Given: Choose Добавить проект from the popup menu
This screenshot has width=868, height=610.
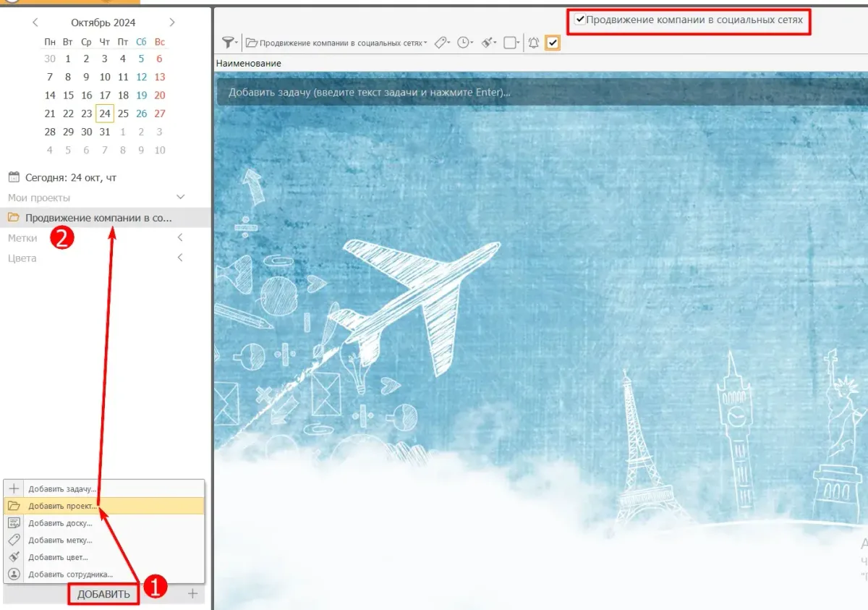Looking at the screenshot, I should pos(61,506).
